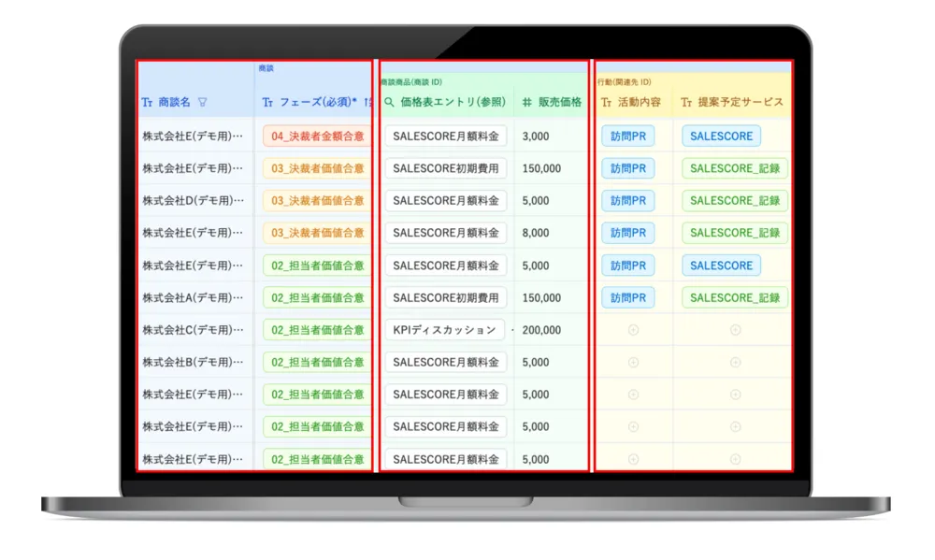
Task: Add 活動内容 via plus icon in 株式会社C row
Action: point(633,330)
